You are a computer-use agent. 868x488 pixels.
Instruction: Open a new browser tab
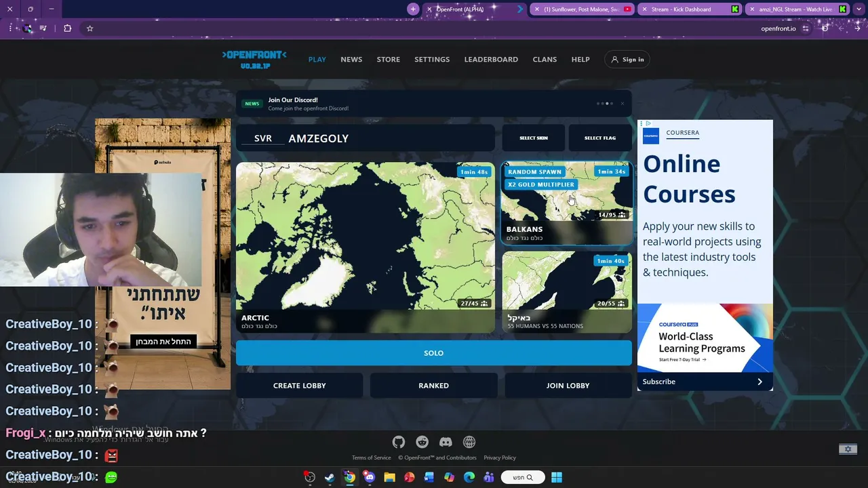413,9
